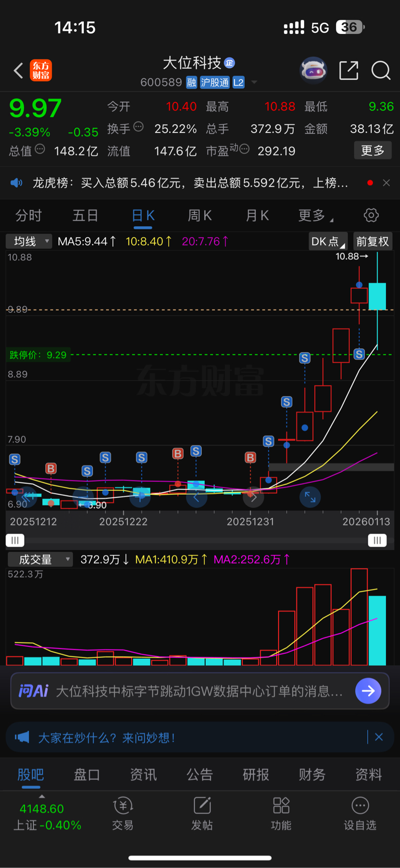
Task: Open the search magnifier icon
Action: (x=381, y=70)
